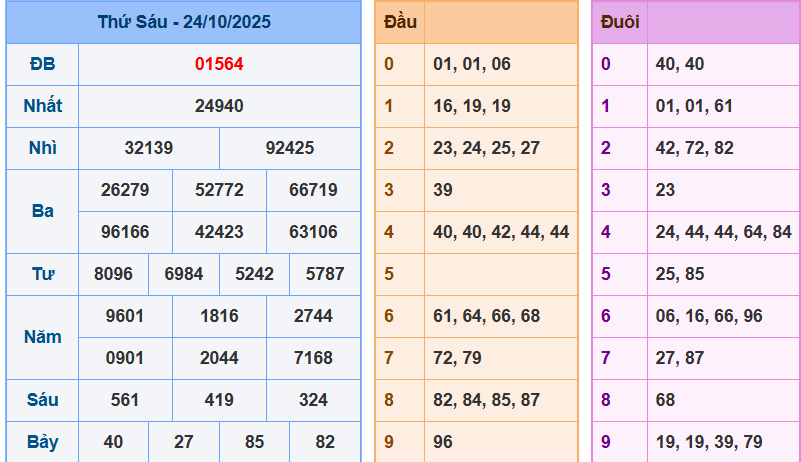The height and width of the screenshot is (462, 801).
Task: Click the ĐB row label
Action: tap(43, 64)
